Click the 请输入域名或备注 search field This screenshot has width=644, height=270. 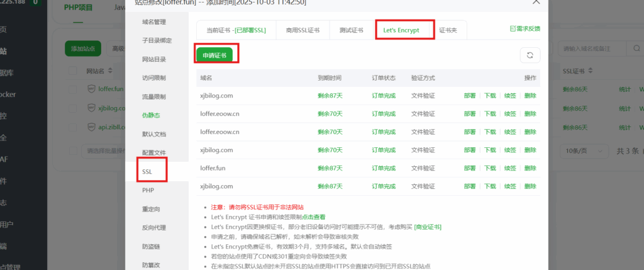tap(592, 49)
